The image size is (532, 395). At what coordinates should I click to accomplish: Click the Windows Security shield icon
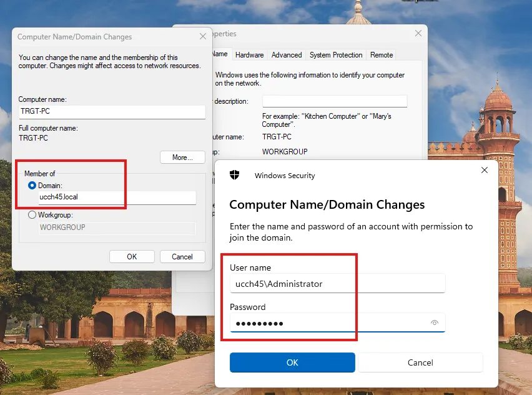[235, 176]
